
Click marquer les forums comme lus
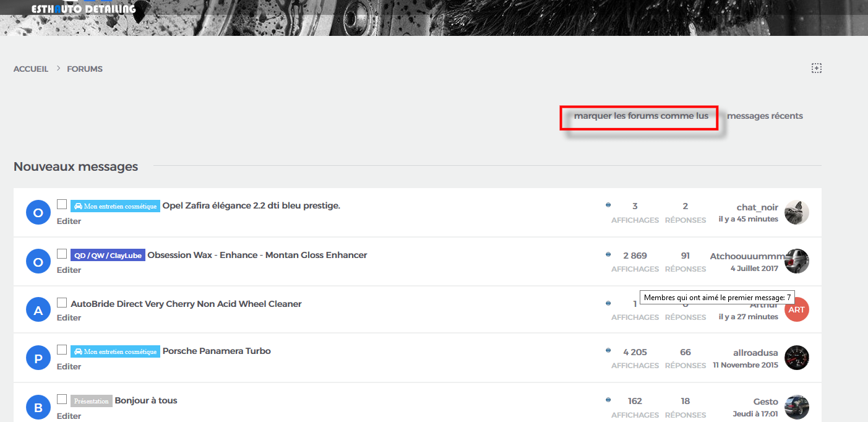click(x=641, y=116)
